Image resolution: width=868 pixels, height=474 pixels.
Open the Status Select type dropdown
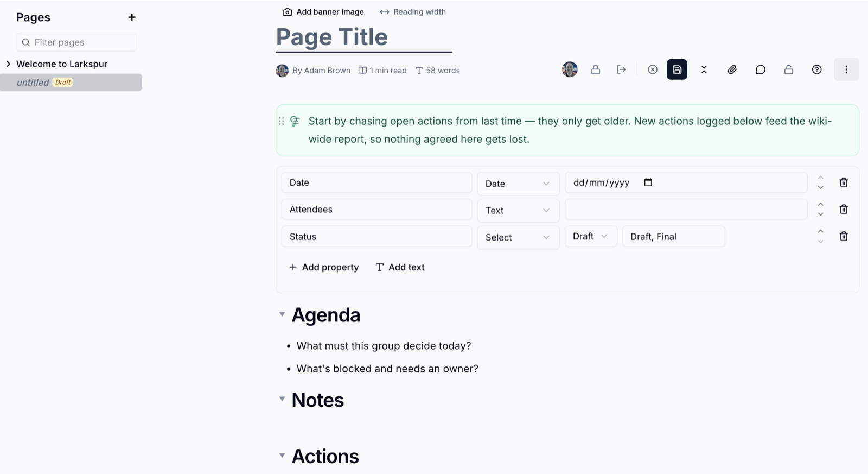(x=518, y=237)
